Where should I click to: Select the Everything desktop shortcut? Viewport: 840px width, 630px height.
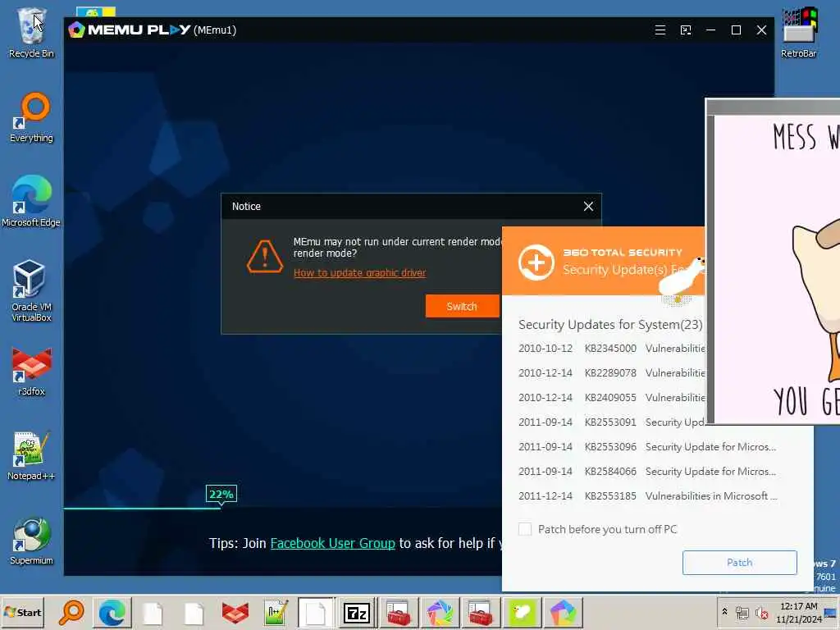(32, 118)
